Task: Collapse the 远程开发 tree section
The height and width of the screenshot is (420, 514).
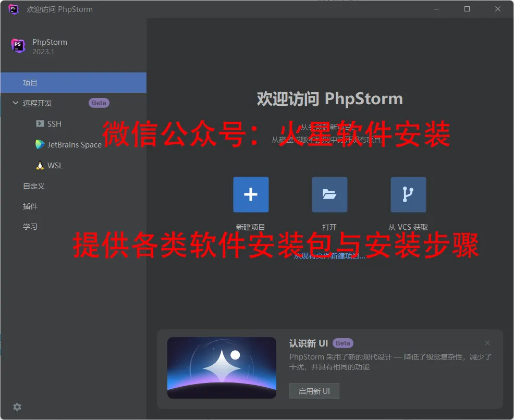Action: coord(16,103)
